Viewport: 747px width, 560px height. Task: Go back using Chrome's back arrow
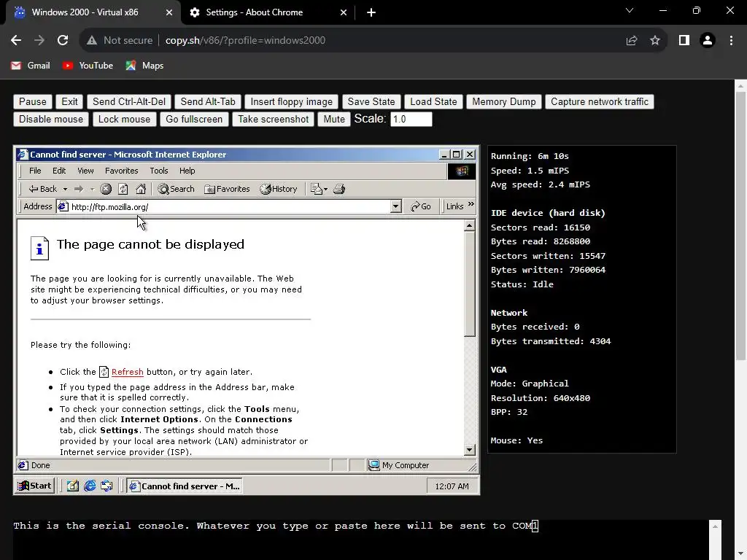(16, 41)
